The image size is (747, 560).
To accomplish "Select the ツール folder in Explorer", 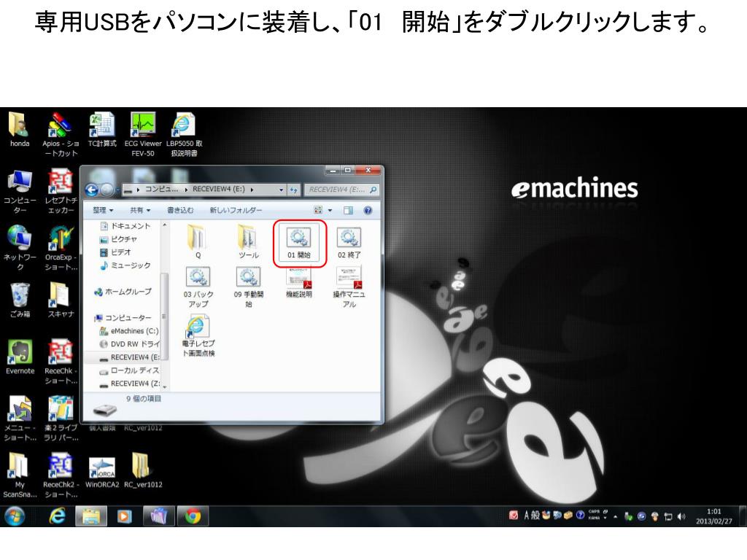I will point(248,242).
